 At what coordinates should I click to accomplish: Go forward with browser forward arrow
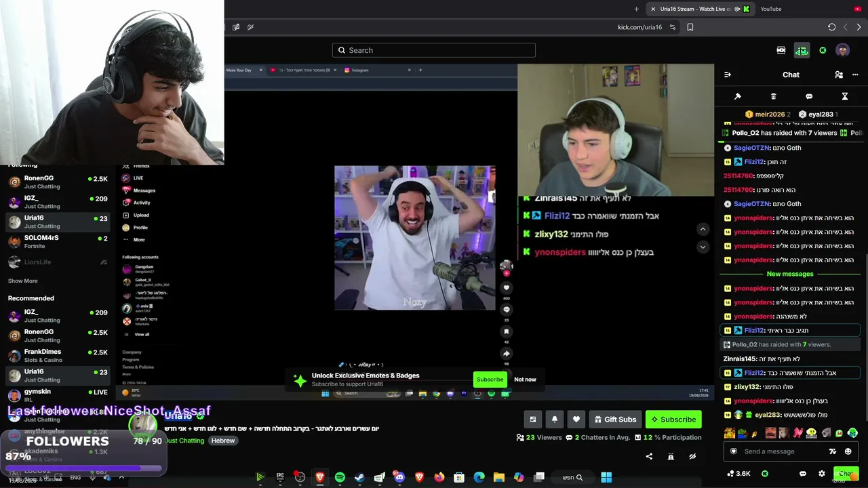(859, 27)
